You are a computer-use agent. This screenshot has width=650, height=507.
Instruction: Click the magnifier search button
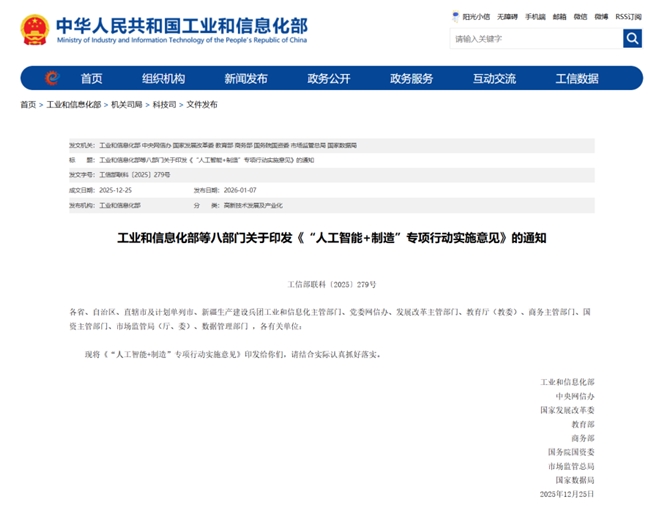632,39
